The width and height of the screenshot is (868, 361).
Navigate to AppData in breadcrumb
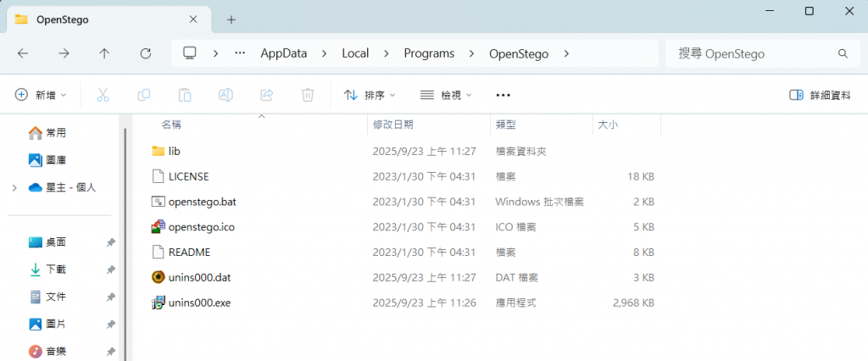tap(283, 53)
